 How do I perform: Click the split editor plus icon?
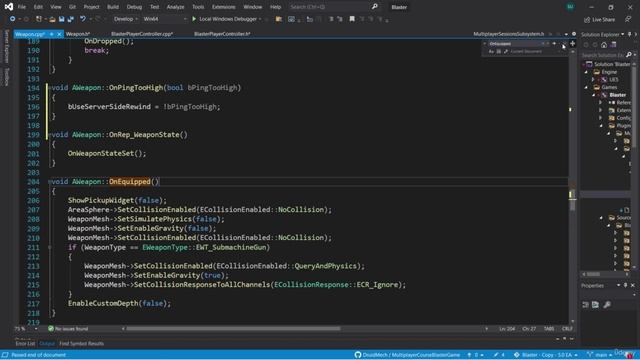point(573,44)
